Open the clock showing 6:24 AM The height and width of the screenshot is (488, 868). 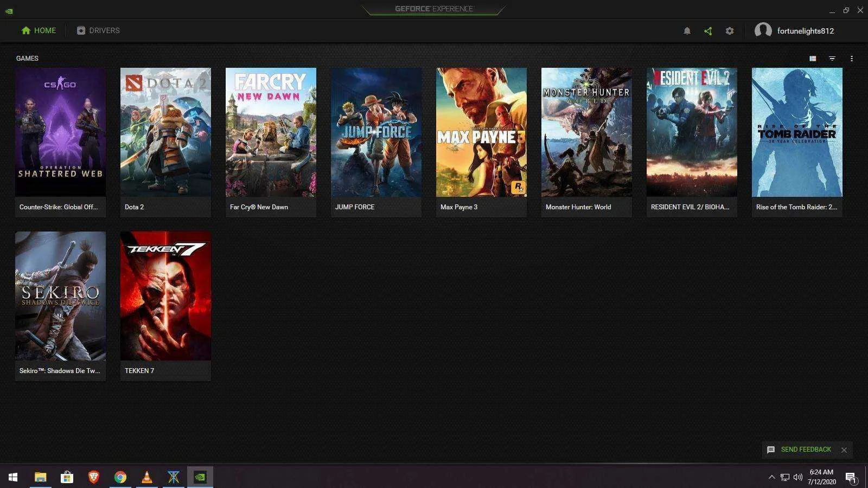coord(821,477)
